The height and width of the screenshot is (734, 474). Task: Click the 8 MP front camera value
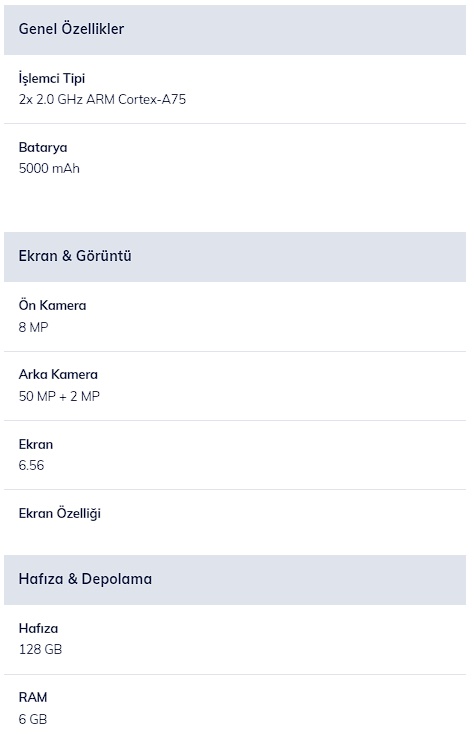point(34,327)
